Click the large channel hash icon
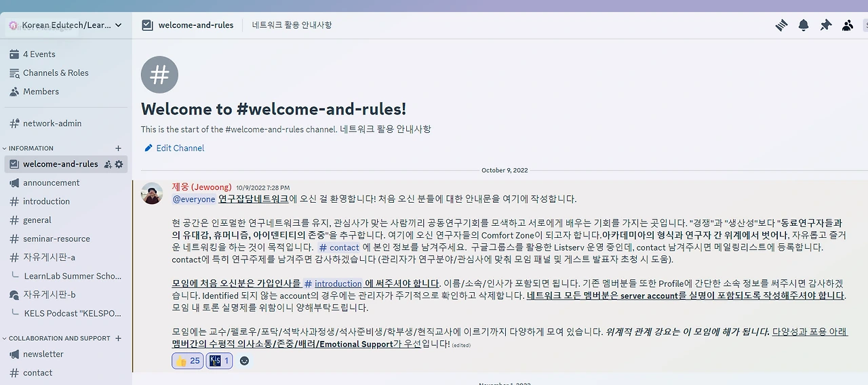Image resolution: width=868 pixels, height=385 pixels. (x=159, y=75)
